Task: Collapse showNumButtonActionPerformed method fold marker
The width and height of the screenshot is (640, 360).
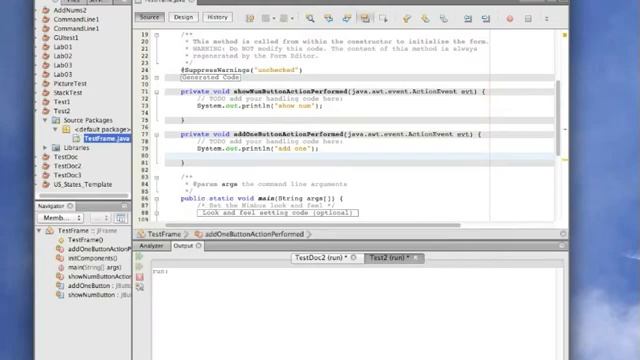Action: [x=157, y=92]
